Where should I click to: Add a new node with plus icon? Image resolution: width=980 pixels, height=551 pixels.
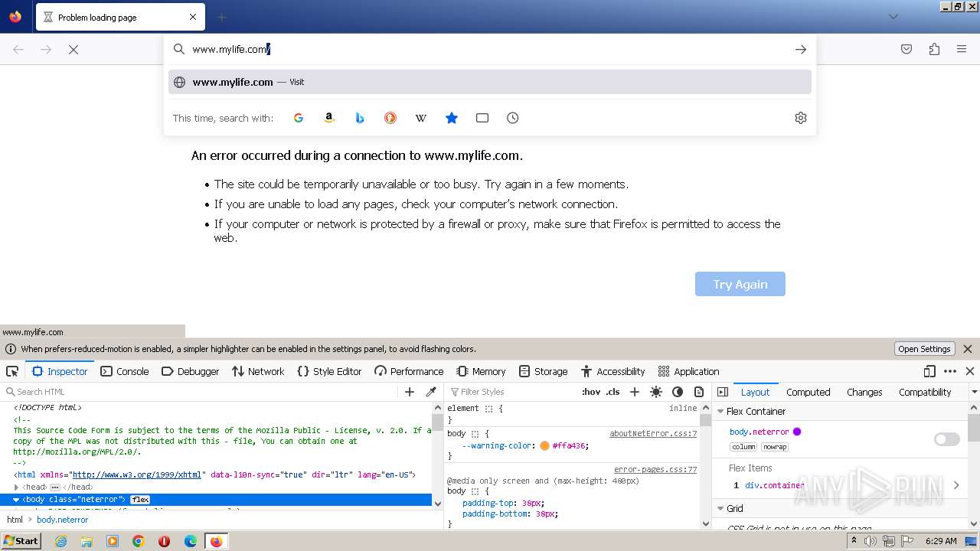410,392
